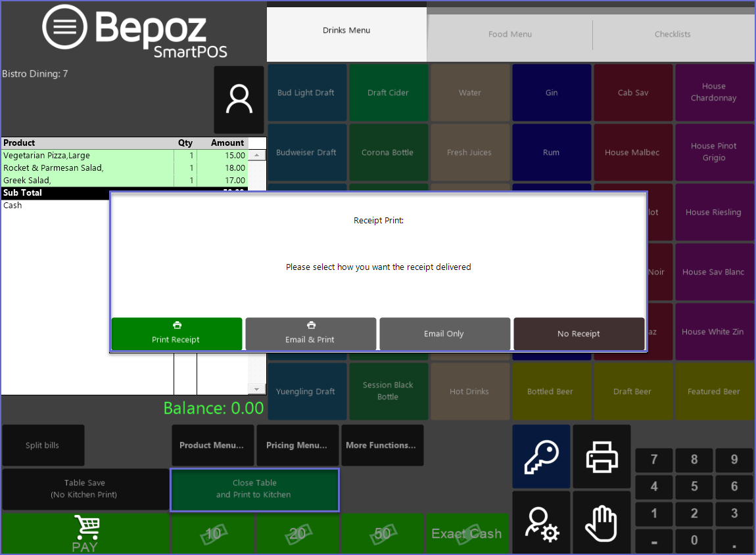
Task: Expand the Pricing Menu... options
Action: tap(296, 445)
